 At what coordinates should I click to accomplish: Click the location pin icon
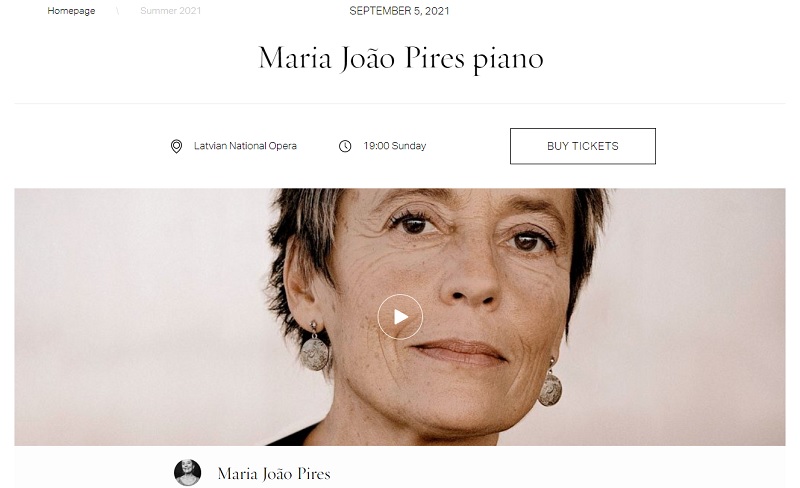click(x=176, y=147)
